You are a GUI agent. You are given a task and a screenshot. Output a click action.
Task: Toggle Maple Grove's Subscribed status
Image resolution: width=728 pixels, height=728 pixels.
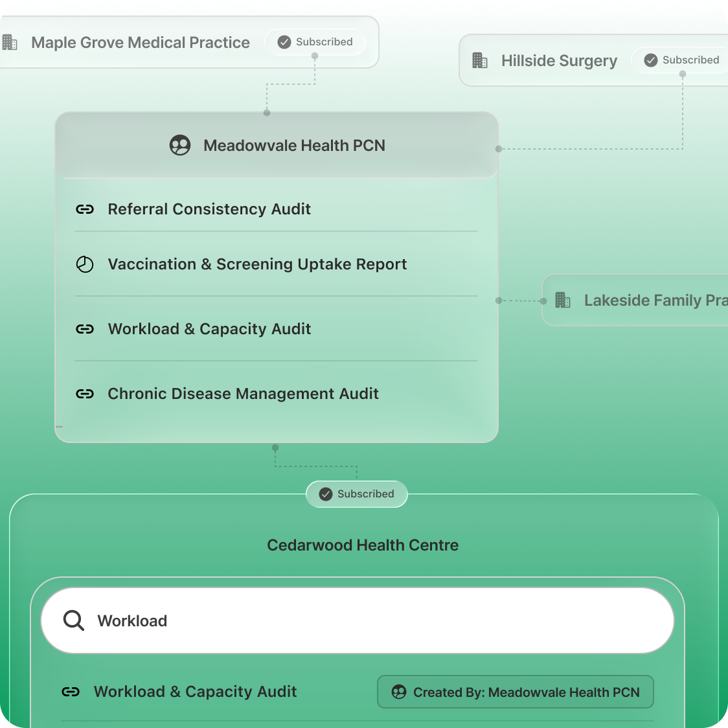point(315,41)
